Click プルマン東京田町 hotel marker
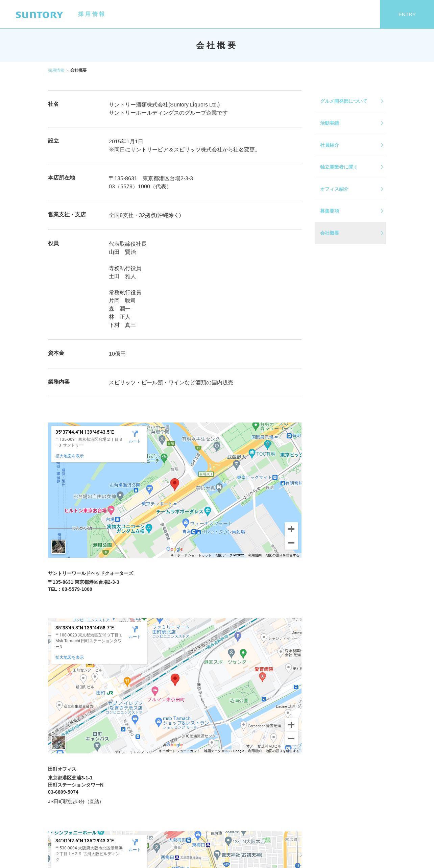 click(x=155, y=691)
